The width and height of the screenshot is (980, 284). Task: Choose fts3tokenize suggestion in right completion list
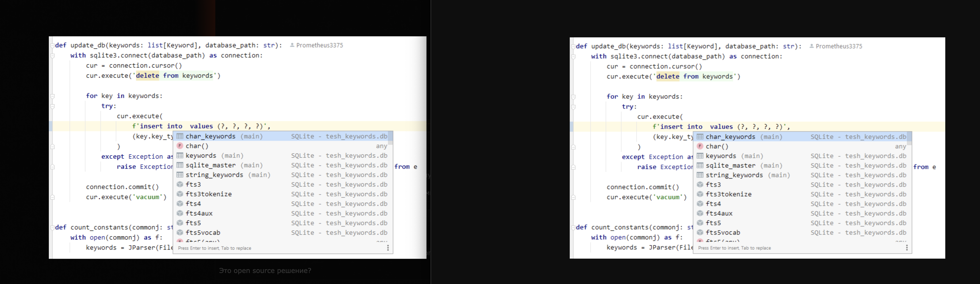(x=728, y=194)
